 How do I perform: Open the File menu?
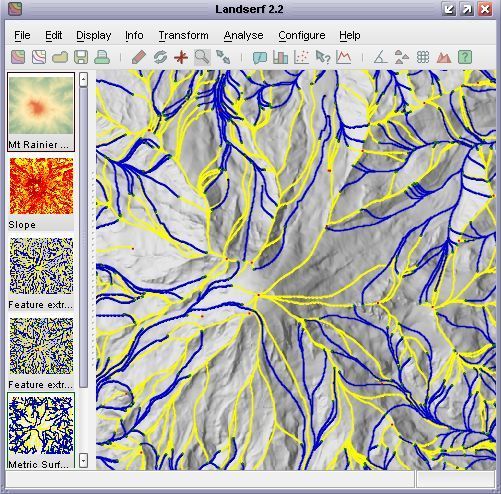coord(22,35)
